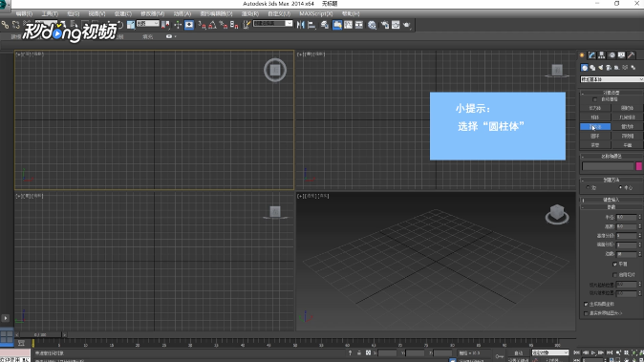Screen dimensions: 644x362
Task: Click the Align tool icon
Action: [x=311, y=25]
